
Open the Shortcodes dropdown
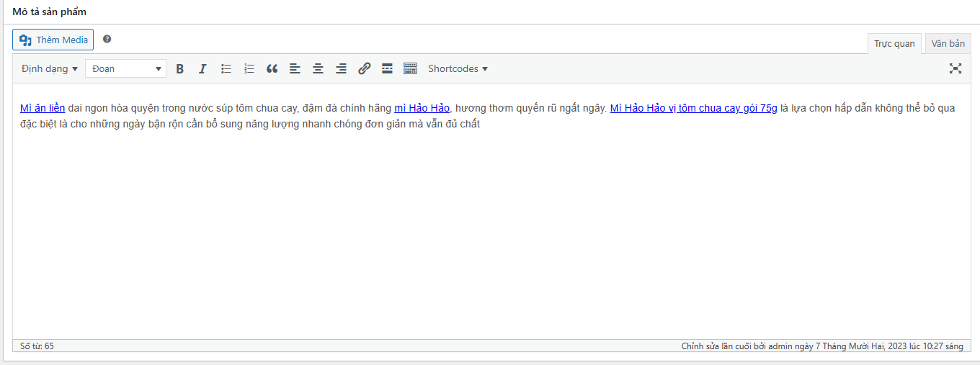click(x=458, y=68)
